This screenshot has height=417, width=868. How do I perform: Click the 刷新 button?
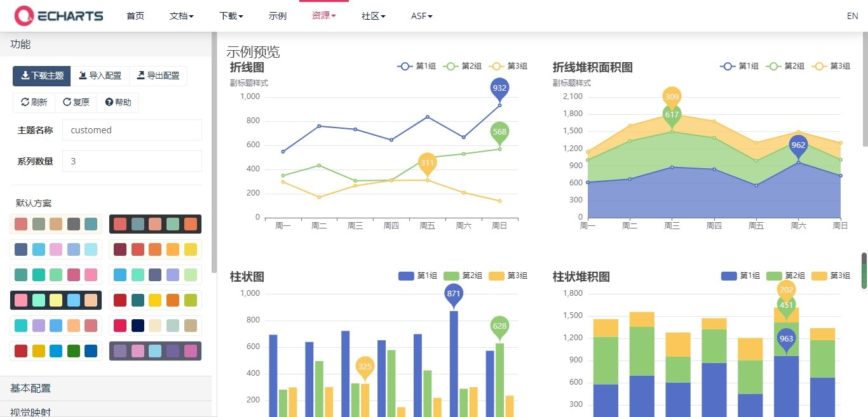pos(34,102)
